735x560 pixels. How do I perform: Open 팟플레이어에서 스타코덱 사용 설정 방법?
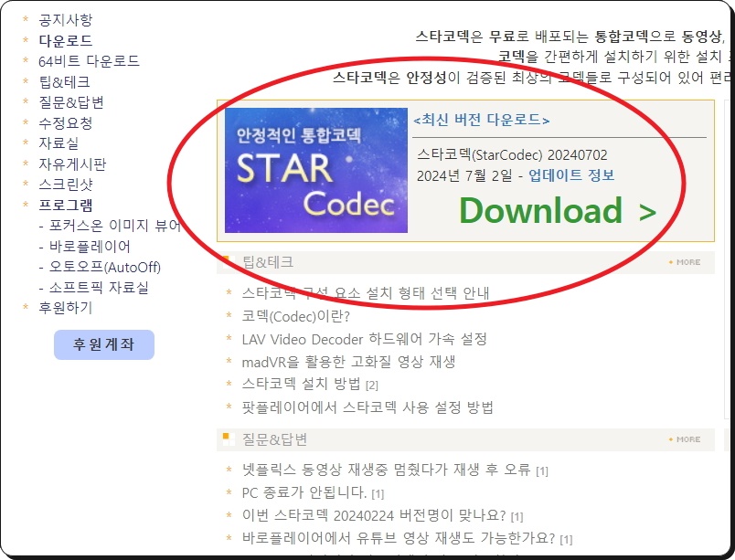coord(367,407)
